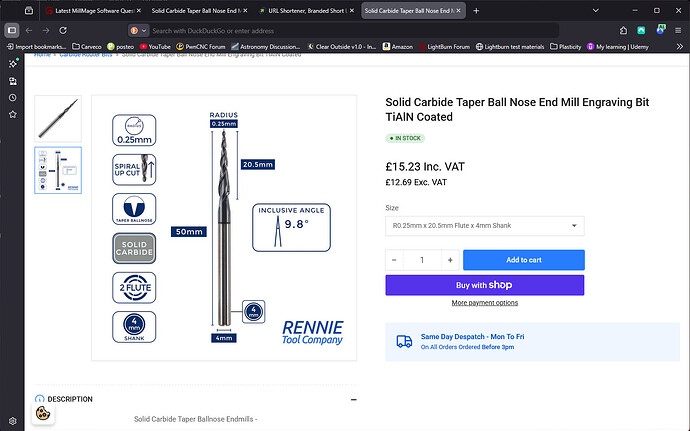This screenshot has width=690, height=431.
Task: Click the sidebar settings gear icon
Action: click(x=12, y=421)
